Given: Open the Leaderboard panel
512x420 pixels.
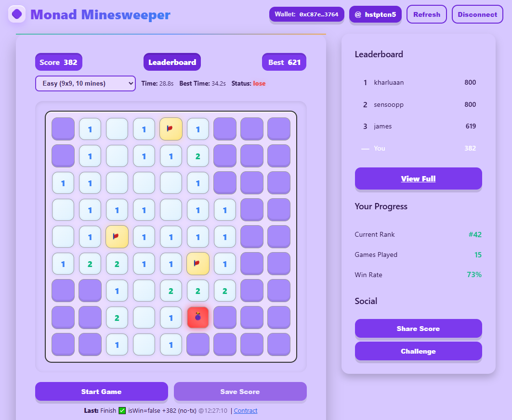Looking at the screenshot, I should point(172,62).
